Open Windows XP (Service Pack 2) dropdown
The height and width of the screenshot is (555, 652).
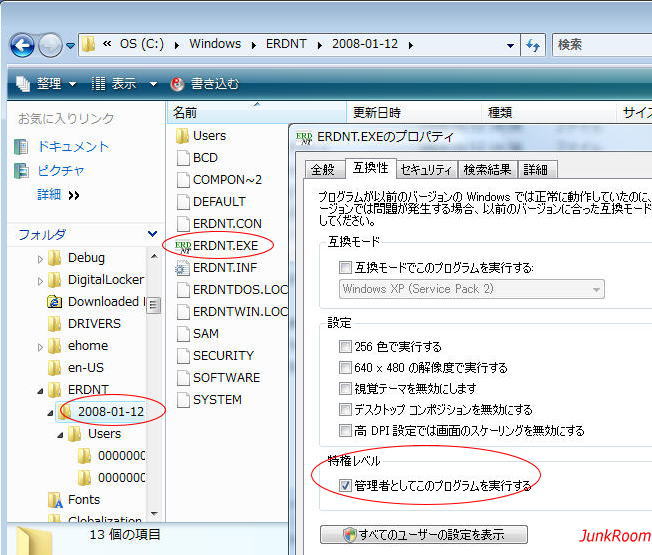[472, 289]
